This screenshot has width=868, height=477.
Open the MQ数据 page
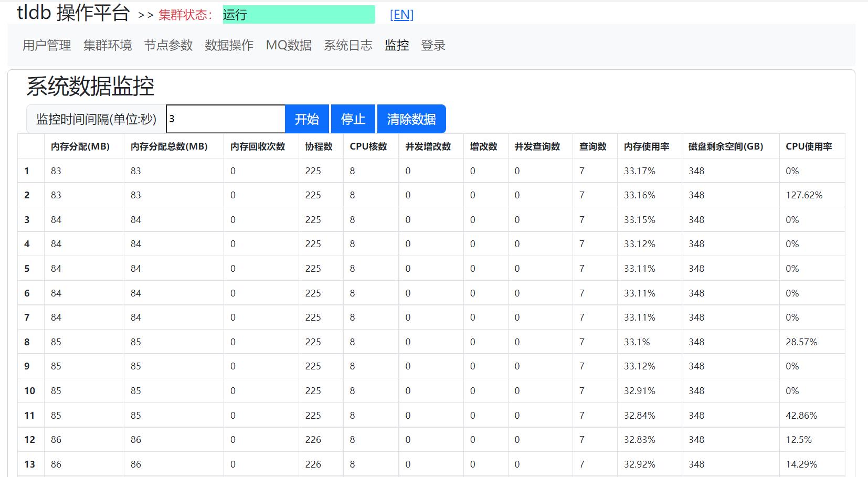click(289, 46)
